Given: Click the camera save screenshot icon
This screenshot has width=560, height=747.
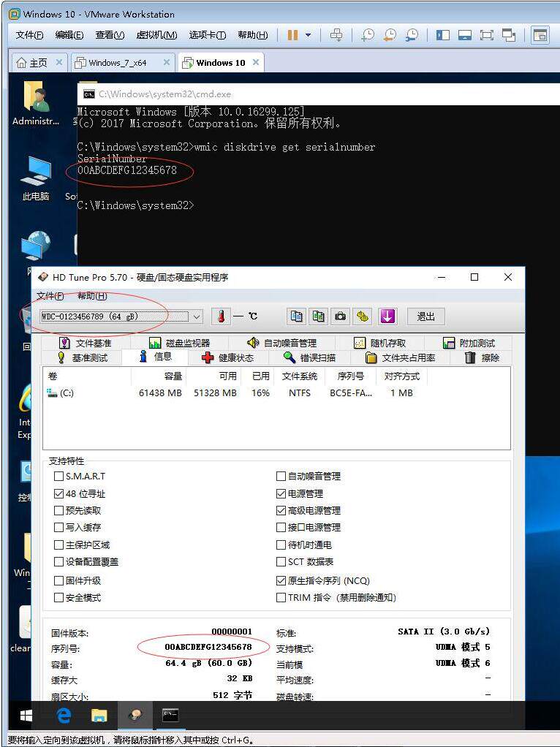Looking at the screenshot, I should click(x=340, y=316).
